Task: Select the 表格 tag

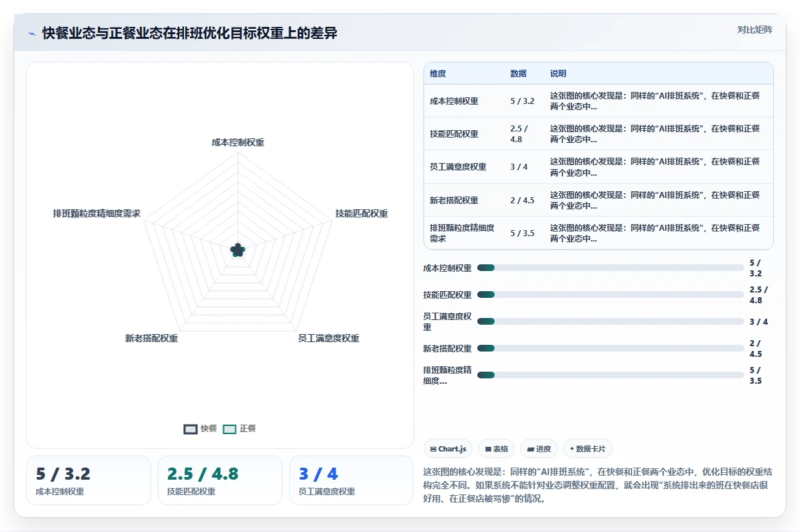Action: 497,449
